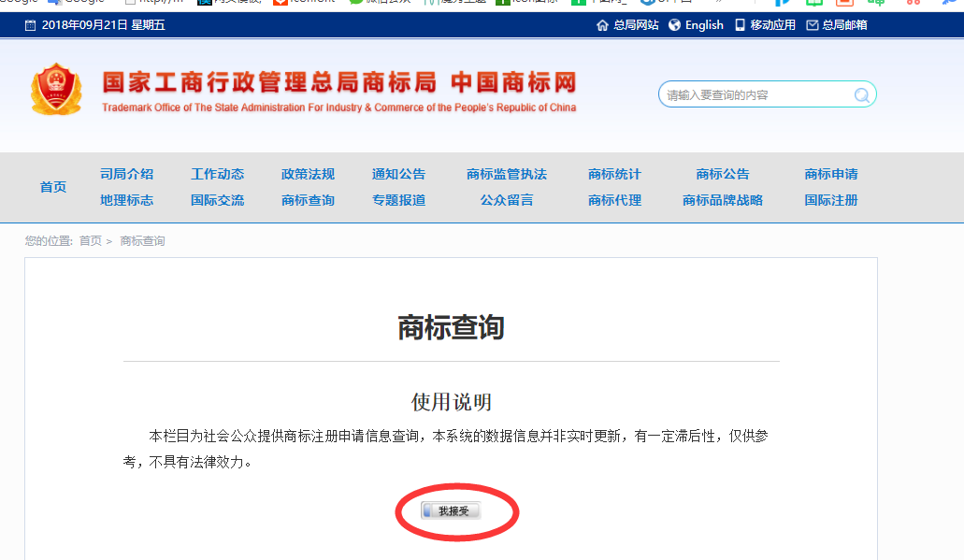Click the 首页 breadcrumb link
Viewport: 964px width, 560px height.
point(91,241)
